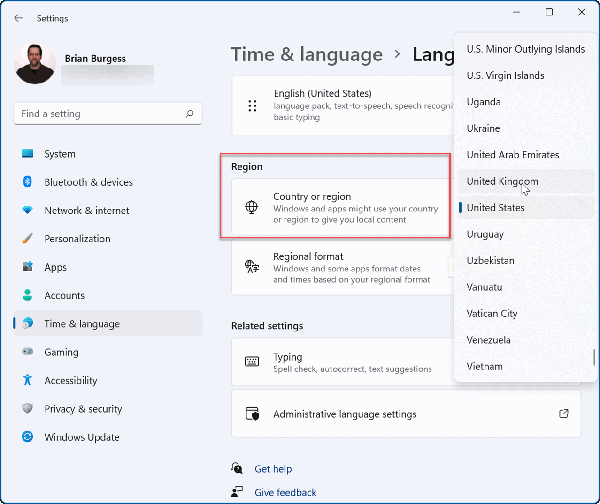Image resolution: width=600 pixels, height=504 pixels.
Task: Open the Get help link
Action: tap(273, 469)
